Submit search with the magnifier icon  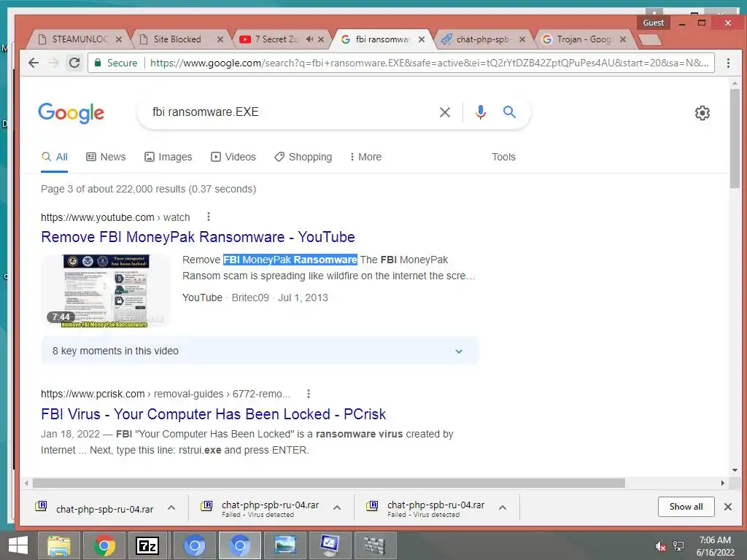tap(509, 112)
